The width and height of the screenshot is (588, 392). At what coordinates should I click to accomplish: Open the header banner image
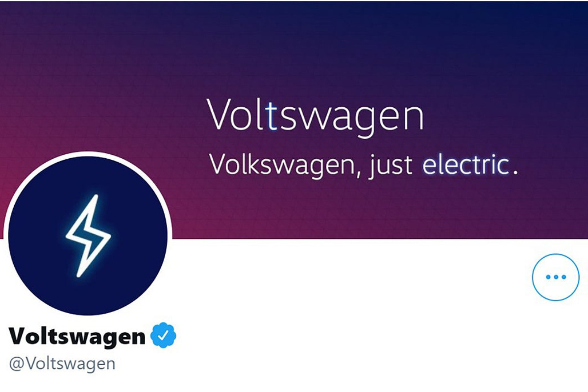(x=294, y=120)
